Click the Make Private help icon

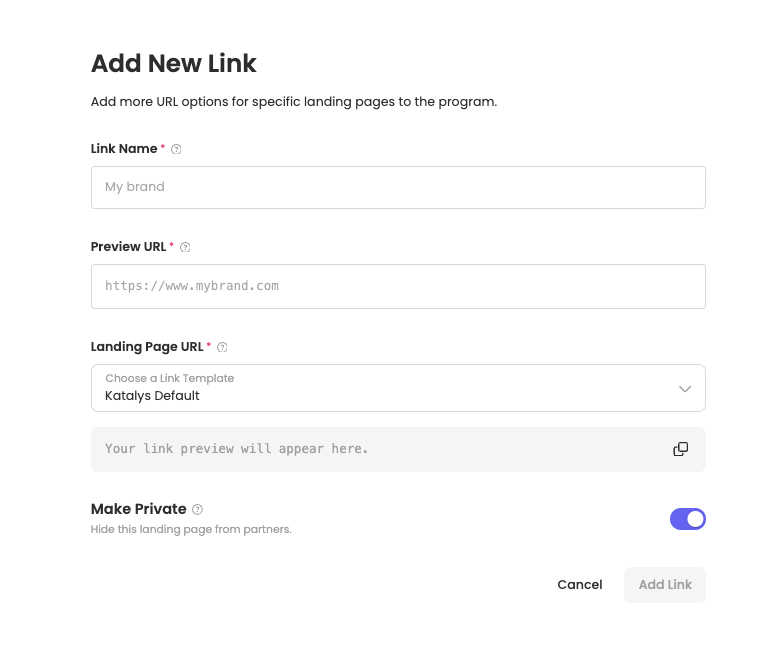tap(197, 510)
